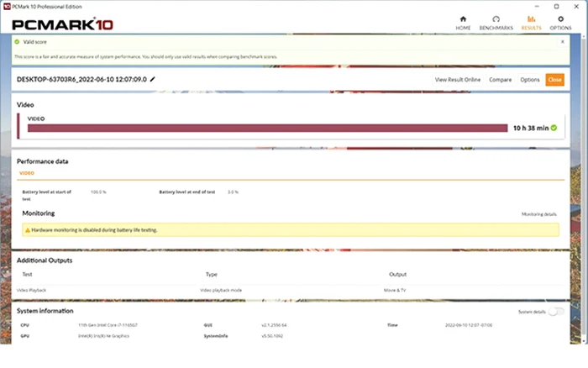Click the PCMARK 10 logo
This screenshot has width=588, height=368.
[62, 24]
